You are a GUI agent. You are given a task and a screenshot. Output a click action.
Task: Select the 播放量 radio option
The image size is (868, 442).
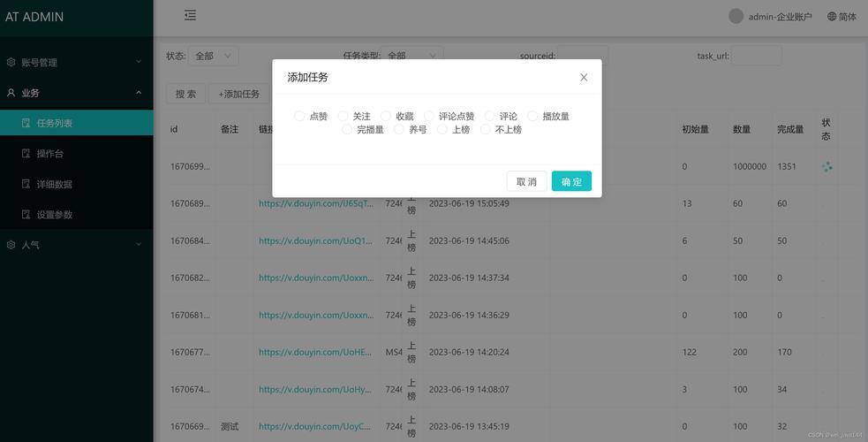coord(532,117)
